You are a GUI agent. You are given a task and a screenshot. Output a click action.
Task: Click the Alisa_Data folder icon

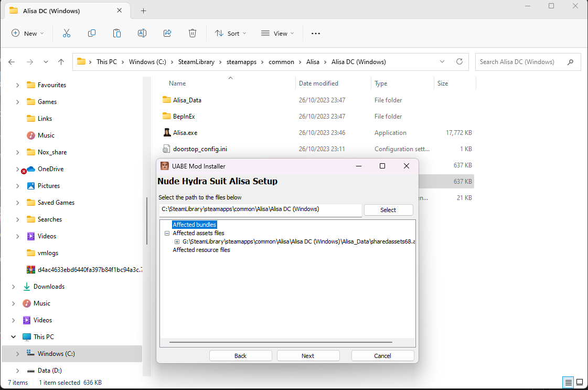pos(166,100)
